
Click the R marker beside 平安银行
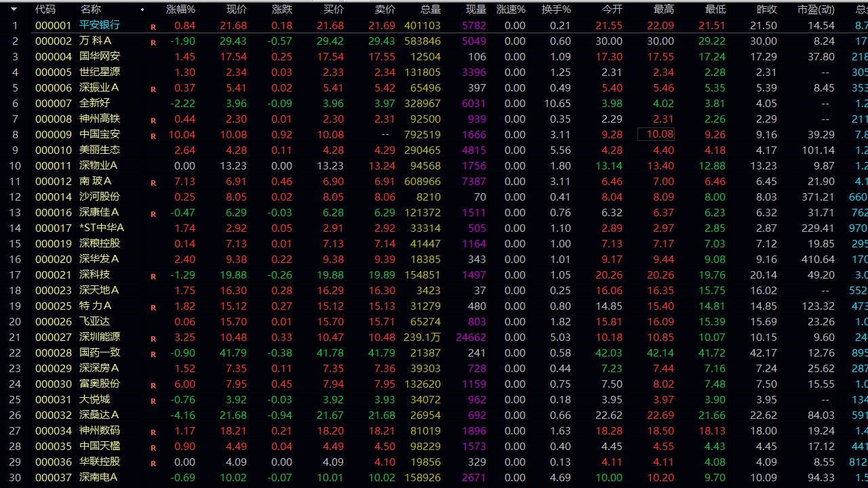coord(153,26)
